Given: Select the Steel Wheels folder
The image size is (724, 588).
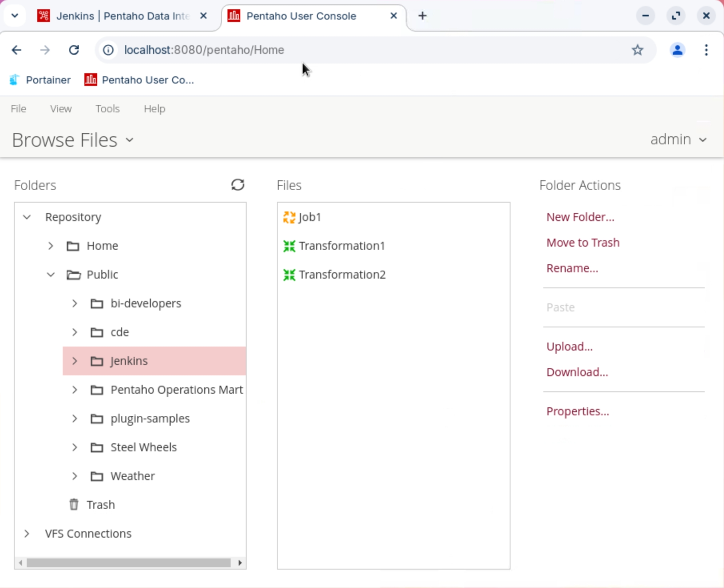Looking at the screenshot, I should [143, 447].
